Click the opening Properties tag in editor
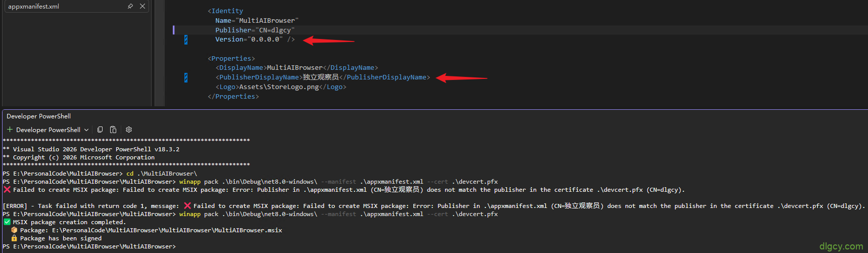Viewport: 868px width, 253px height. 231,59
